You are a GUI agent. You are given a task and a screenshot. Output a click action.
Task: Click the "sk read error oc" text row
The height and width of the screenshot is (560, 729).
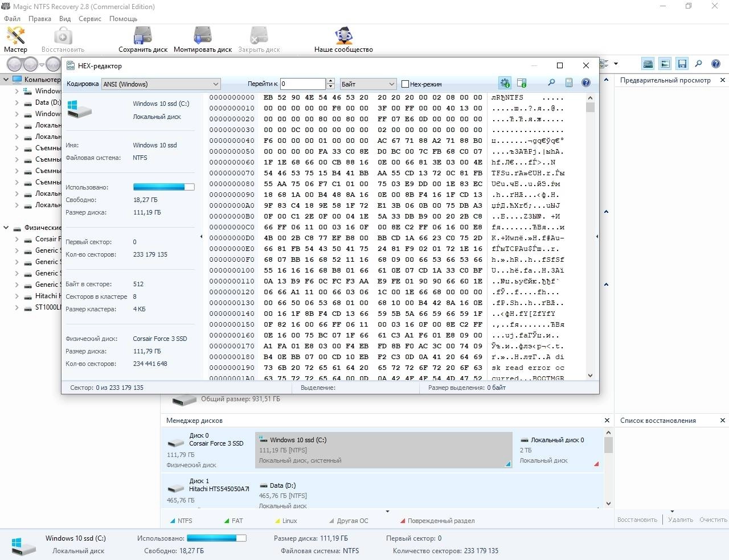pyautogui.click(x=528, y=368)
